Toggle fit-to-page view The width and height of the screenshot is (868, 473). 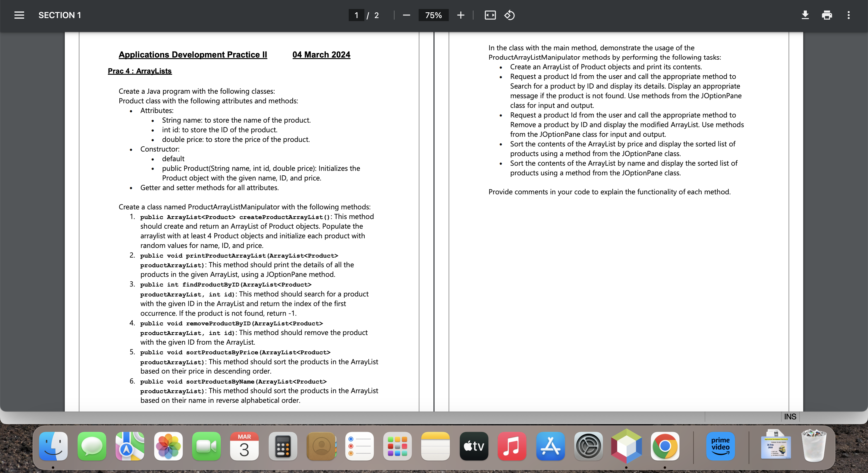[x=489, y=15]
